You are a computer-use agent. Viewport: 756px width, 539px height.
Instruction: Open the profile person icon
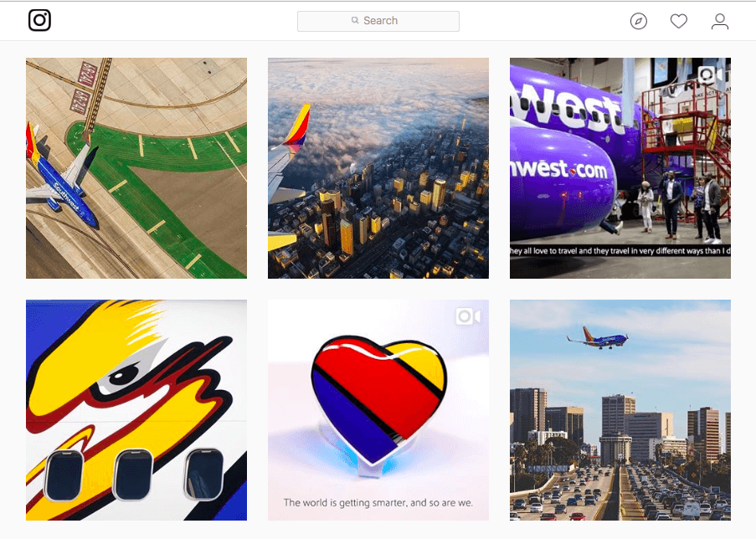pyautogui.click(x=719, y=21)
